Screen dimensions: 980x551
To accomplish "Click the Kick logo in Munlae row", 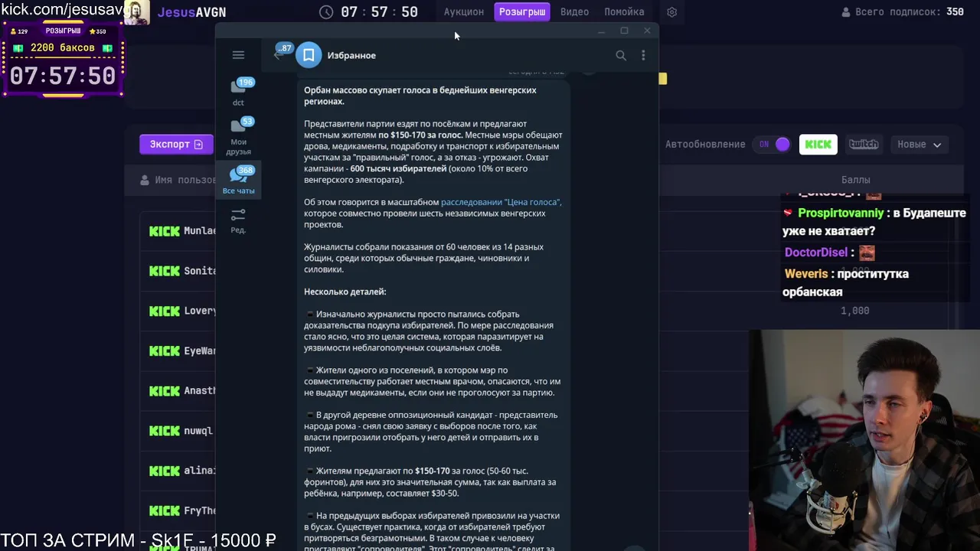I will click(165, 231).
